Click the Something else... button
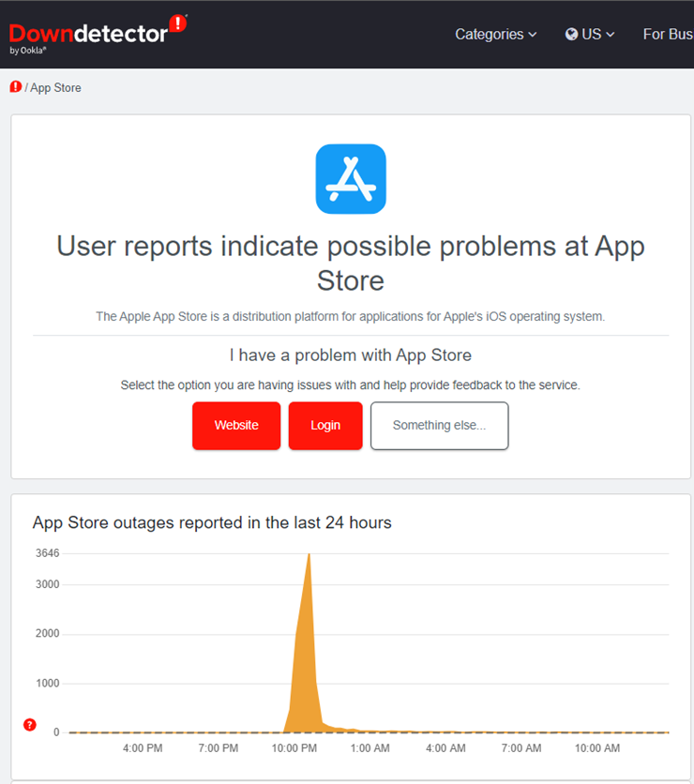 pyautogui.click(x=440, y=426)
